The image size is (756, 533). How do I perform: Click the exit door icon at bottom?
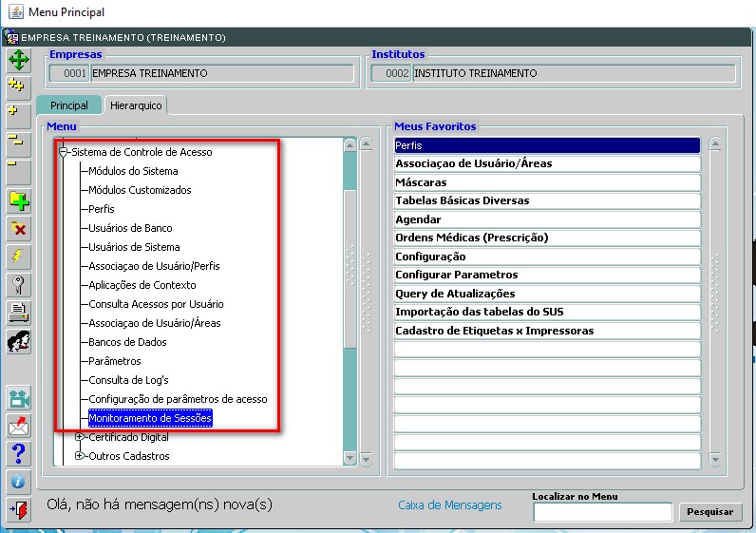pyautogui.click(x=18, y=509)
